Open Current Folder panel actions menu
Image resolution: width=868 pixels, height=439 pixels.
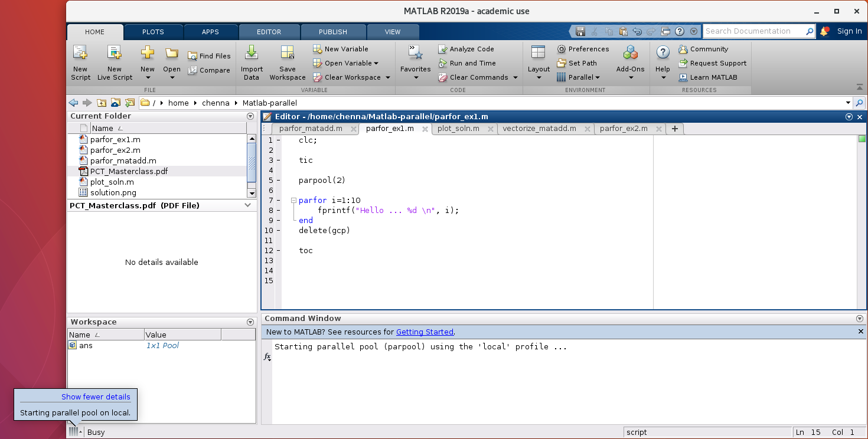click(x=250, y=116)
